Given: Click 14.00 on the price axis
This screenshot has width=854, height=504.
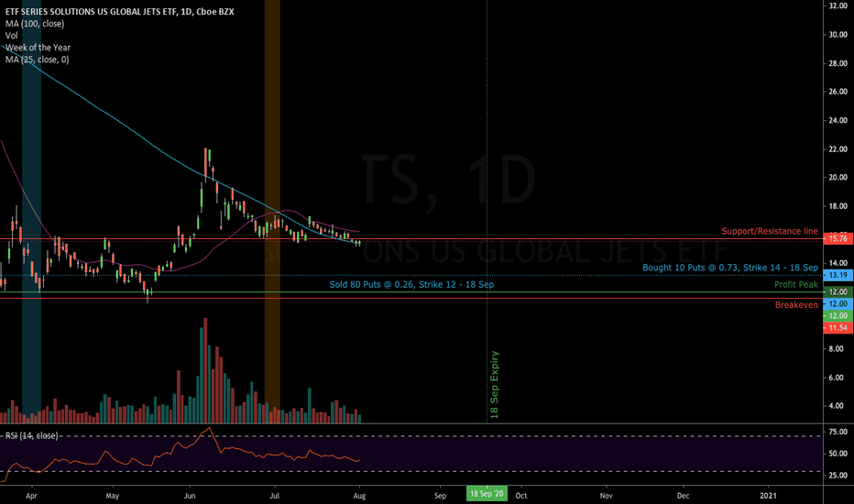Looking at the screenshot, I should [x=838, y=263].
